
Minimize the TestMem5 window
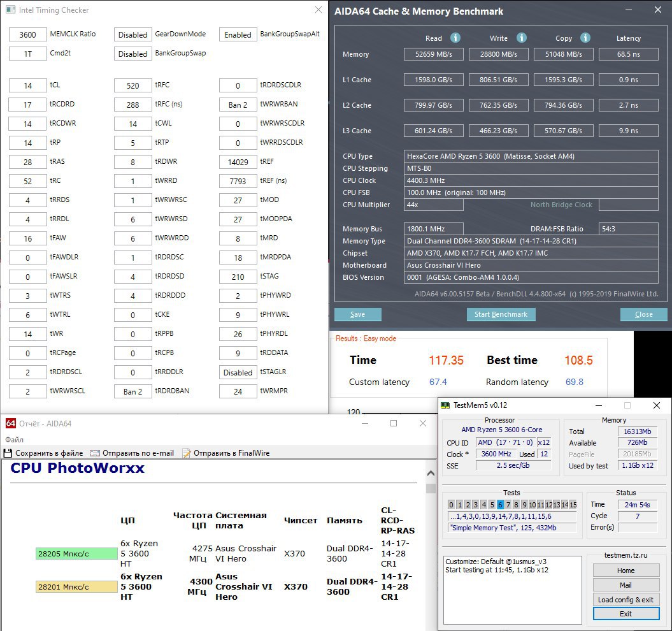(599, 405)
